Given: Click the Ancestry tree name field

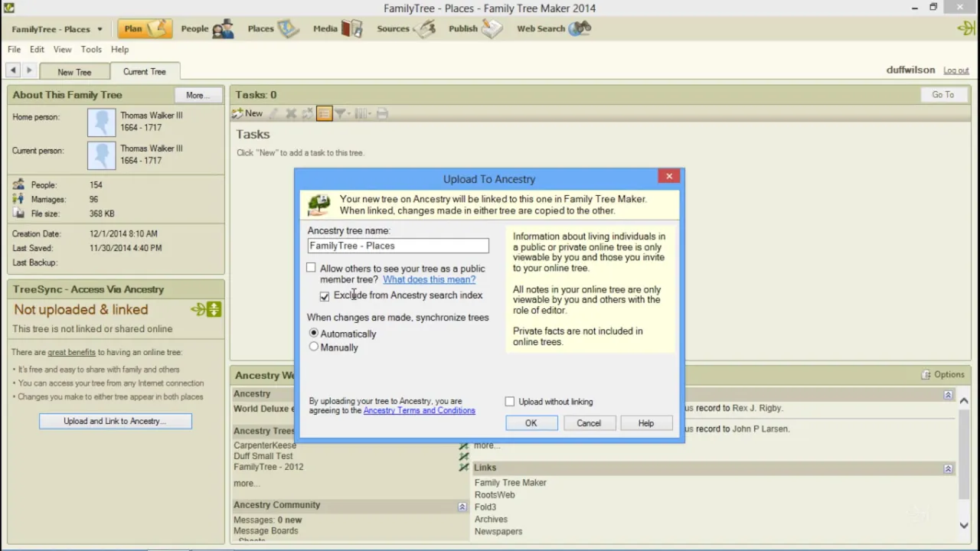Looking at the screenshot, I should pyautogui.click(x=398, y=246).
